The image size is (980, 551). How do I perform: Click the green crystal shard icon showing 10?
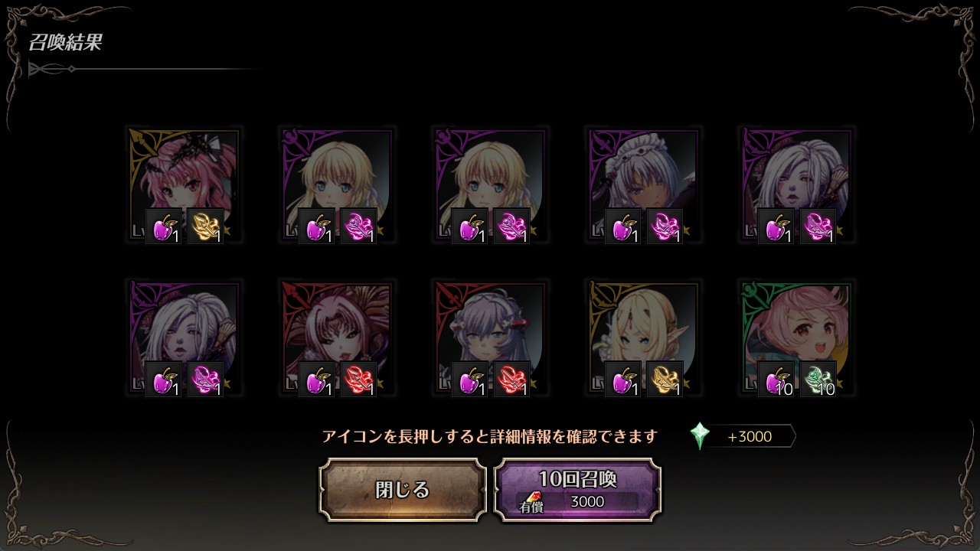(x=818, y=380)
